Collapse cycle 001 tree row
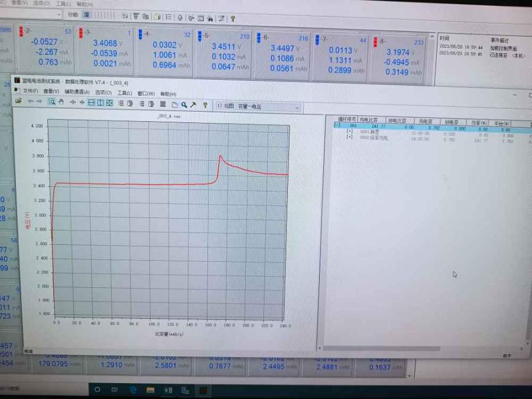The image size is (532, 399). pyautogui.click(x=337, y=126)
